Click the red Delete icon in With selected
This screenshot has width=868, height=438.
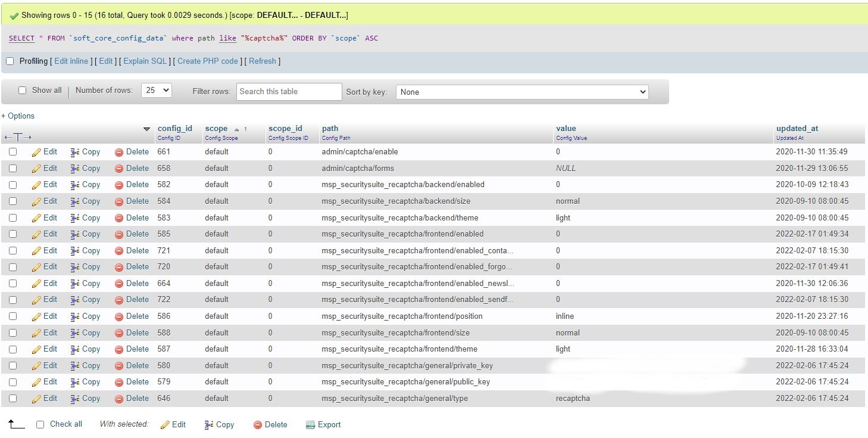tap(258, 425)
